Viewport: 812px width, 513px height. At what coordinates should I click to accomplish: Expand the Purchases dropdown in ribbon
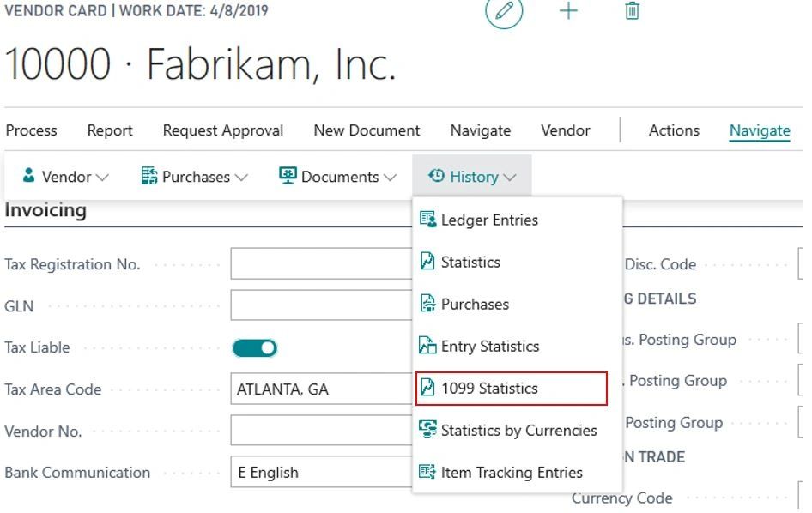194,177
